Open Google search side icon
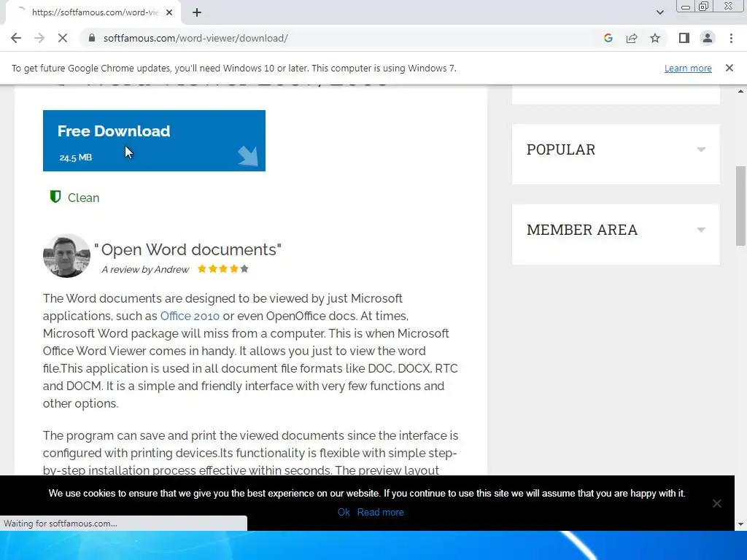 tap(608, 38)
